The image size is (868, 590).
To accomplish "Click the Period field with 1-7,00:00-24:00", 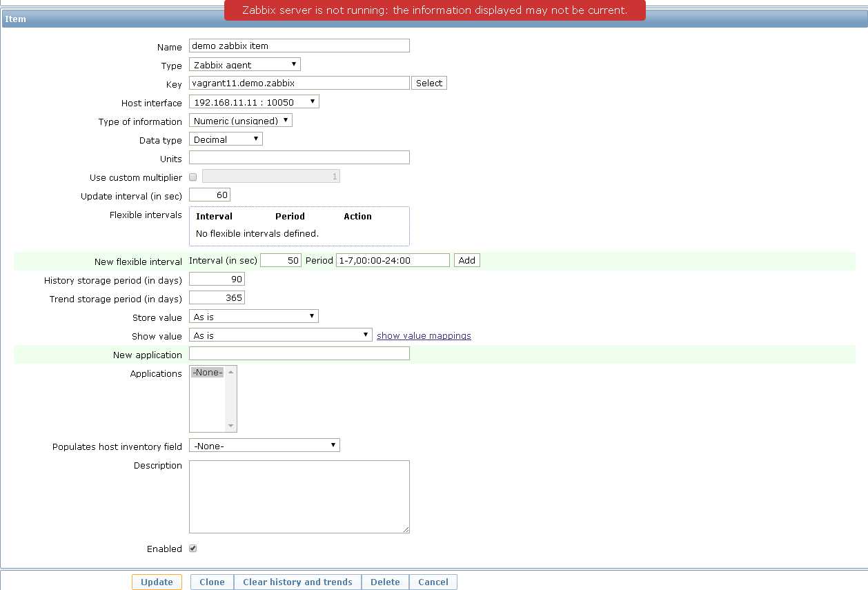I will coord(393,260).
